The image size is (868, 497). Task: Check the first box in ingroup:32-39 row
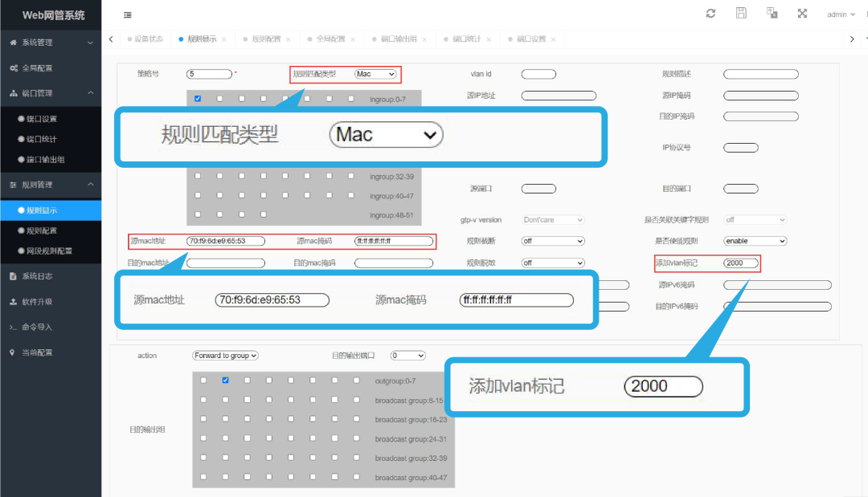[x=198, y=176]
